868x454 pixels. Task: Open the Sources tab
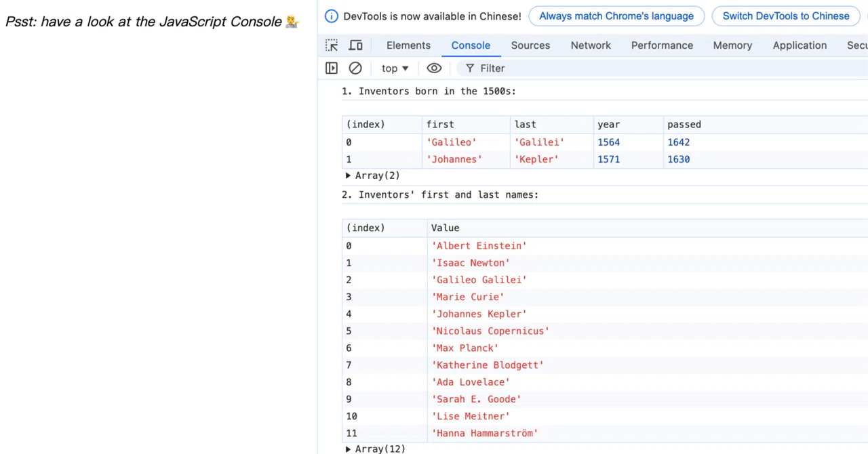coord(530,45)
